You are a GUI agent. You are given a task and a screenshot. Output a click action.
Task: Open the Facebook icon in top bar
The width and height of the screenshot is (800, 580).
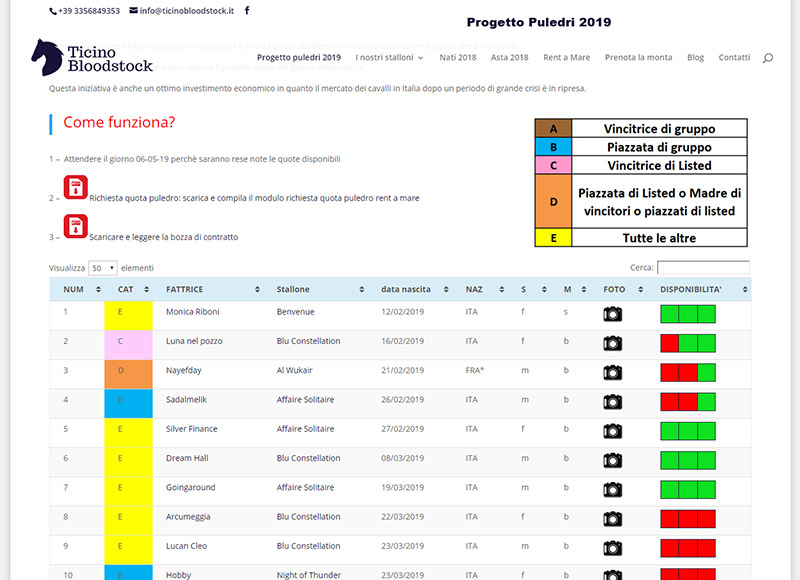coord(247,10)
